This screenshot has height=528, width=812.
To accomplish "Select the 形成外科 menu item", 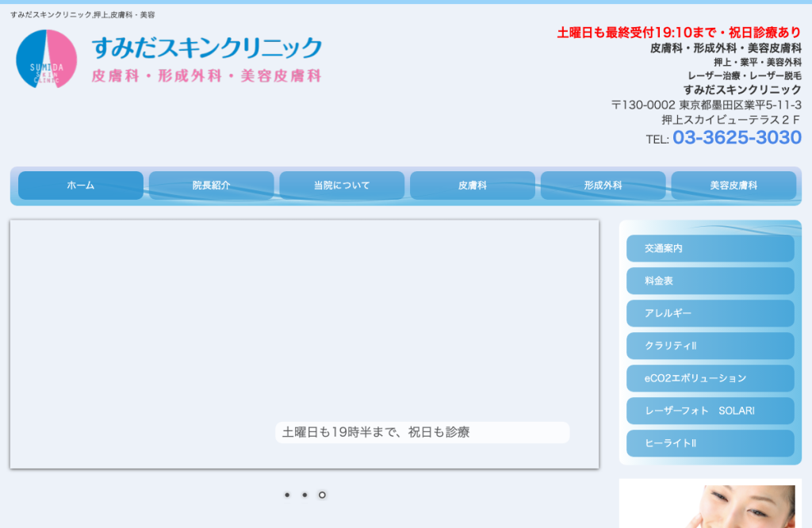I will [x=603, y=186].
